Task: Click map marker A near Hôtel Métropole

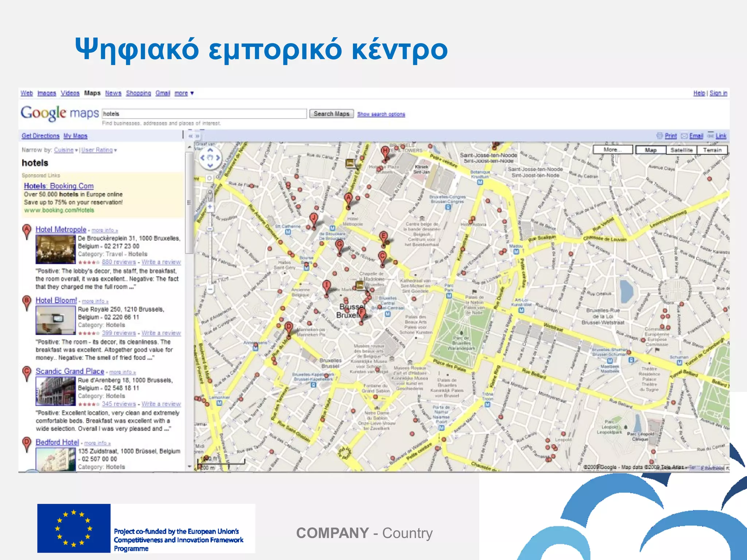Action: coord(349,200)
